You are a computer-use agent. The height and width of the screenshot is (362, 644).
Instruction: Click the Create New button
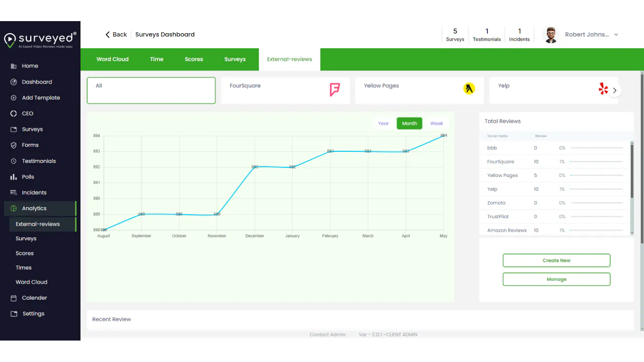click(556, 260)
